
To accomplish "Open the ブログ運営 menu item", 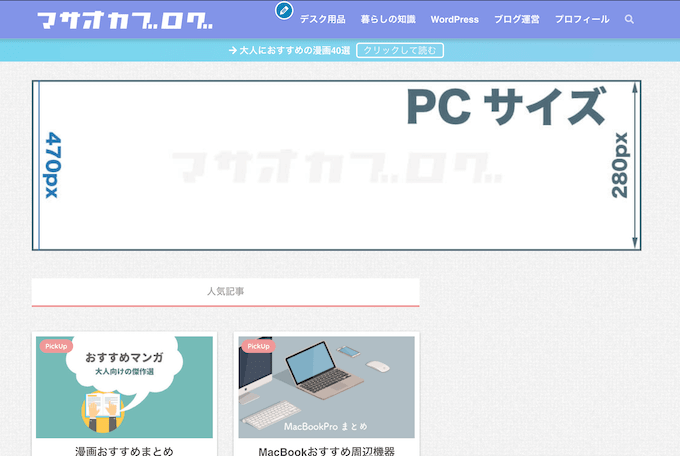I will pos(517,20).
